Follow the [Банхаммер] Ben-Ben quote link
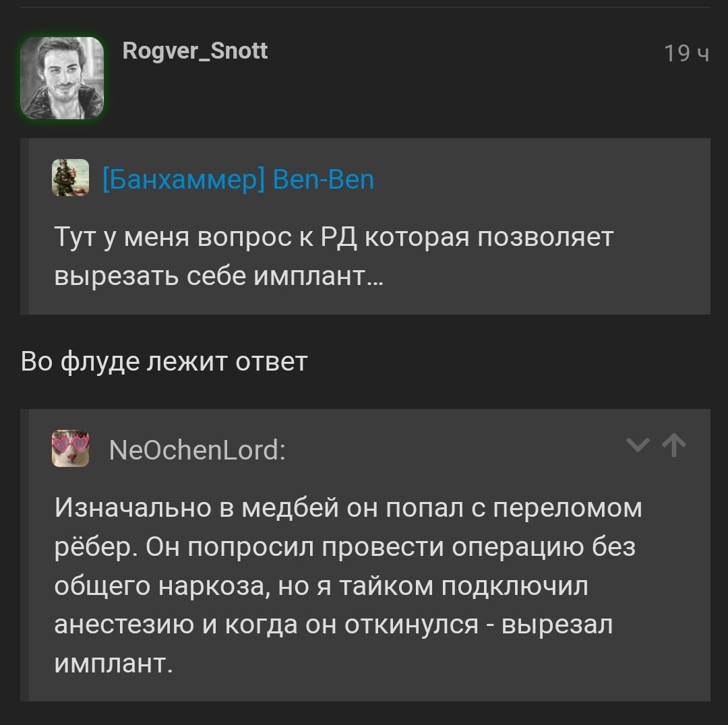This screenshot has height=725, width=728. pyautogui.click(x=238, y=180)
